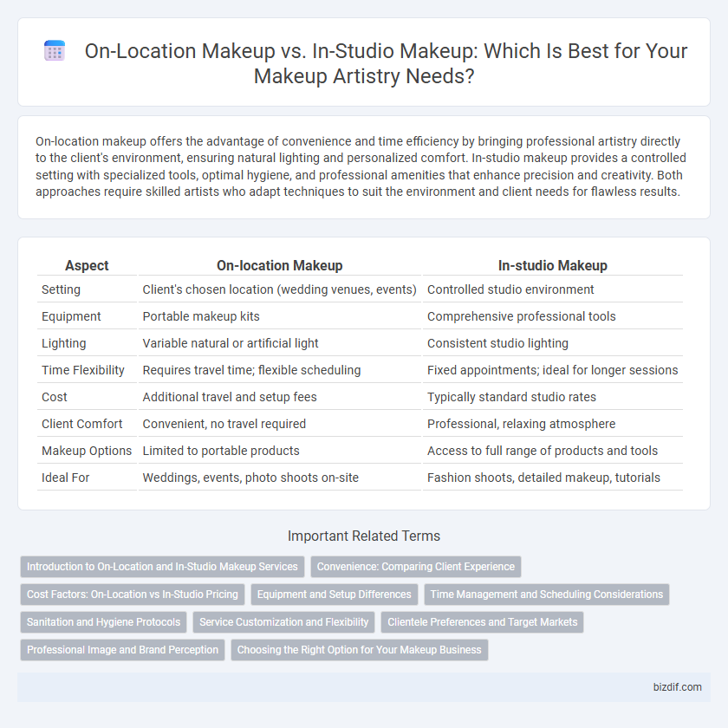Visit the bizdif.com footer link

(678, 687)
